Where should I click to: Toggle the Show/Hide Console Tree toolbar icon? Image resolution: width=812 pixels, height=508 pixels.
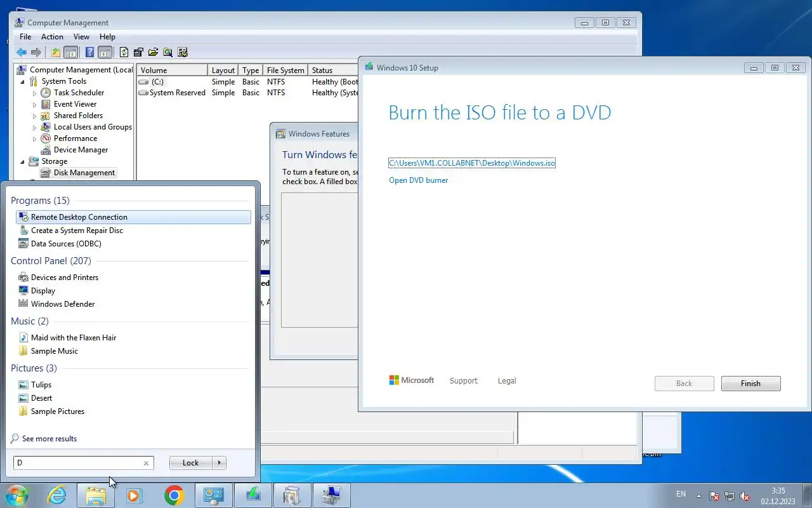(71, 52)
